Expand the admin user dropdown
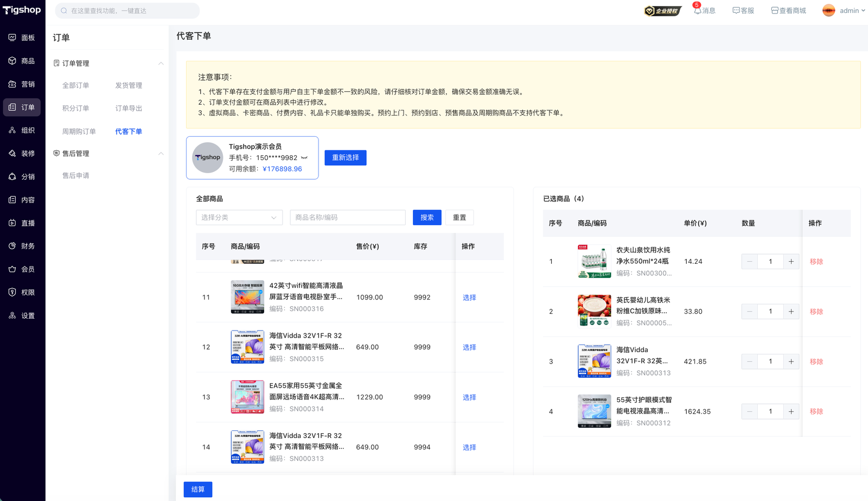Viewport: 868px width, 501px height. click(x=863, y=10)
